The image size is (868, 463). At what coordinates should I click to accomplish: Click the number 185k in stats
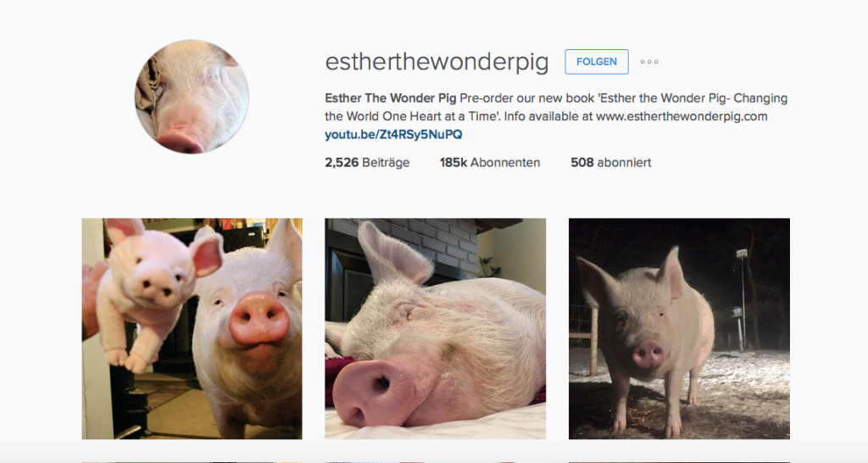(x=453, y=163)
